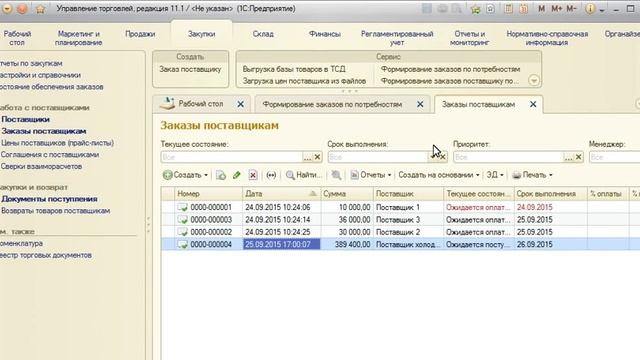Viewport: 640px width, 360px height.
Task: Close Формирование заказов по потребностям tab
Action: tap(420, 104)
